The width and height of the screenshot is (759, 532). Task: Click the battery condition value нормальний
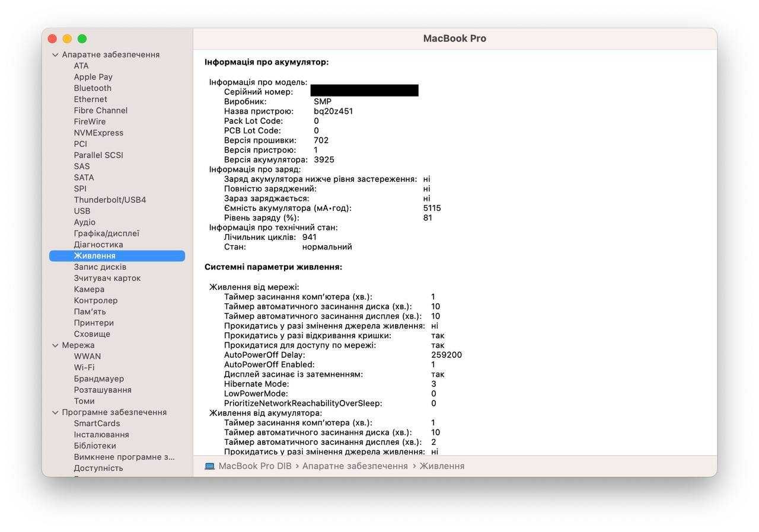pos(327,247)
